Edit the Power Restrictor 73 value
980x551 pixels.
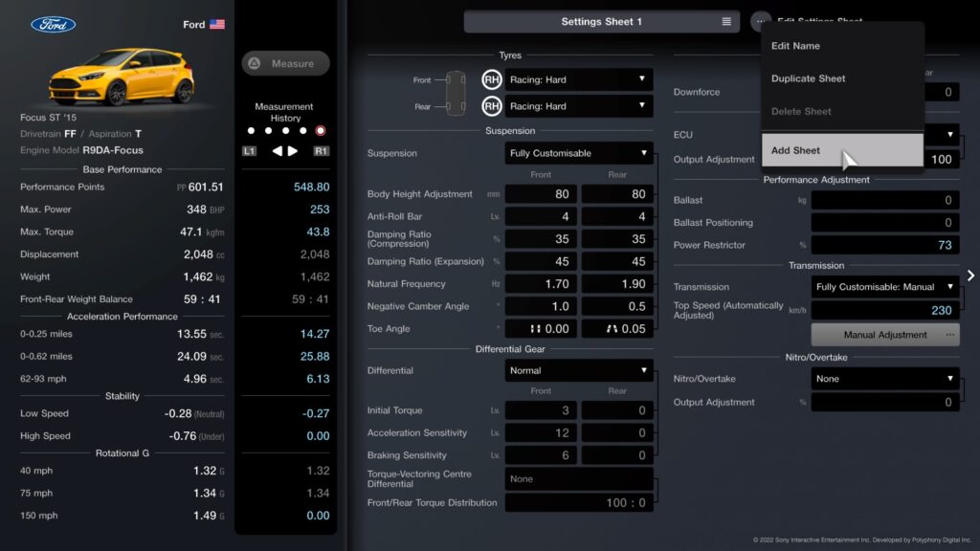click(x=885, y=246)
